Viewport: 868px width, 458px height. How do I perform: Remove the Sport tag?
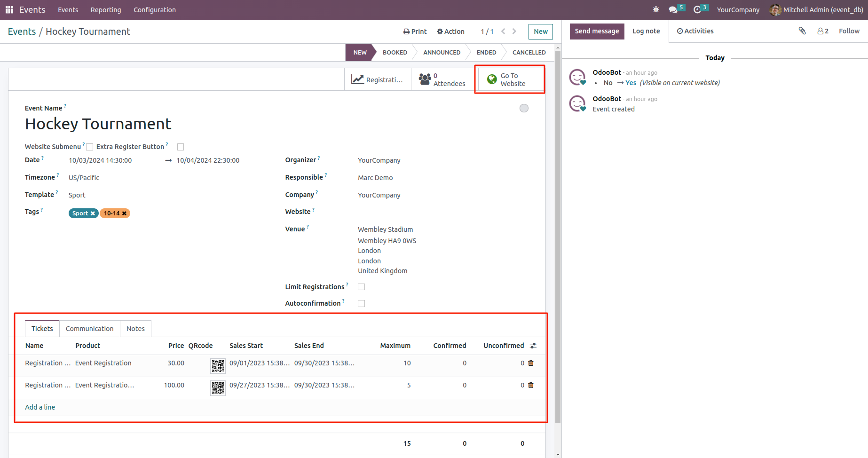[x=93, y=213]
